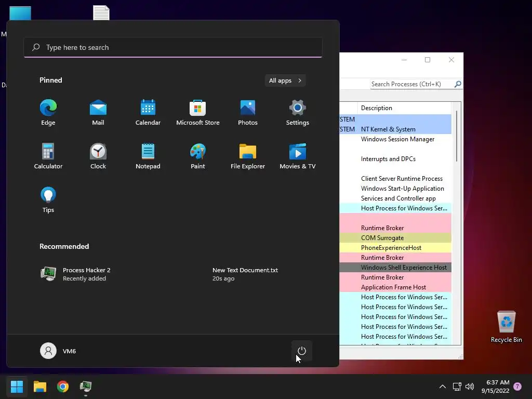532x399 pixels.
Task: Select the PhoneExperienceHost process row
Action: click(395, 248)
